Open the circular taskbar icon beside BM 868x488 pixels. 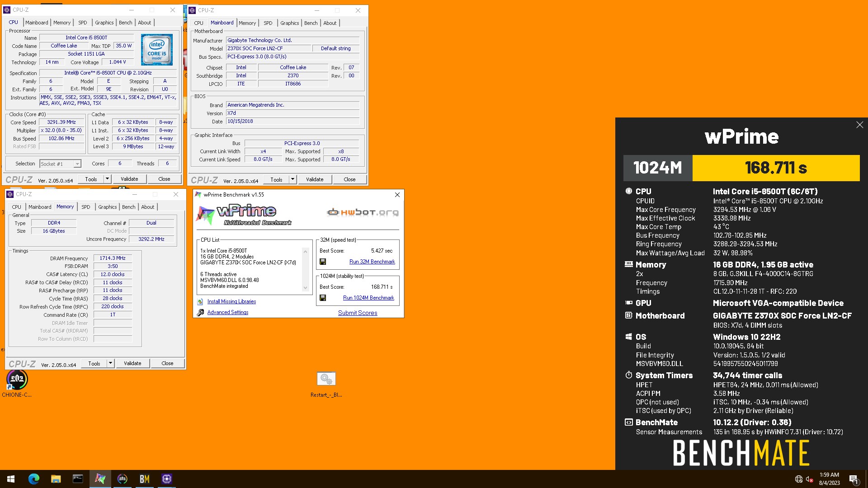click(x=122, y=479)
